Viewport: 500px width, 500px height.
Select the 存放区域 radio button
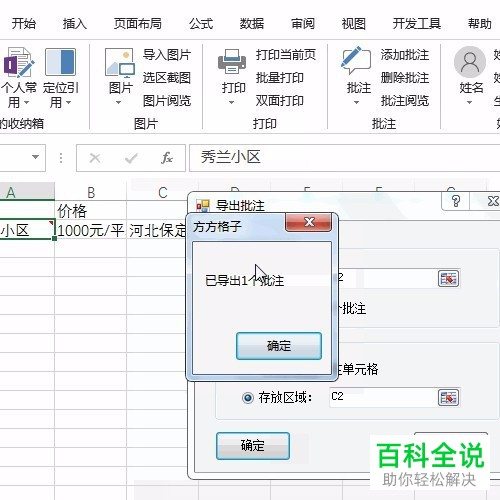(248, 398)
